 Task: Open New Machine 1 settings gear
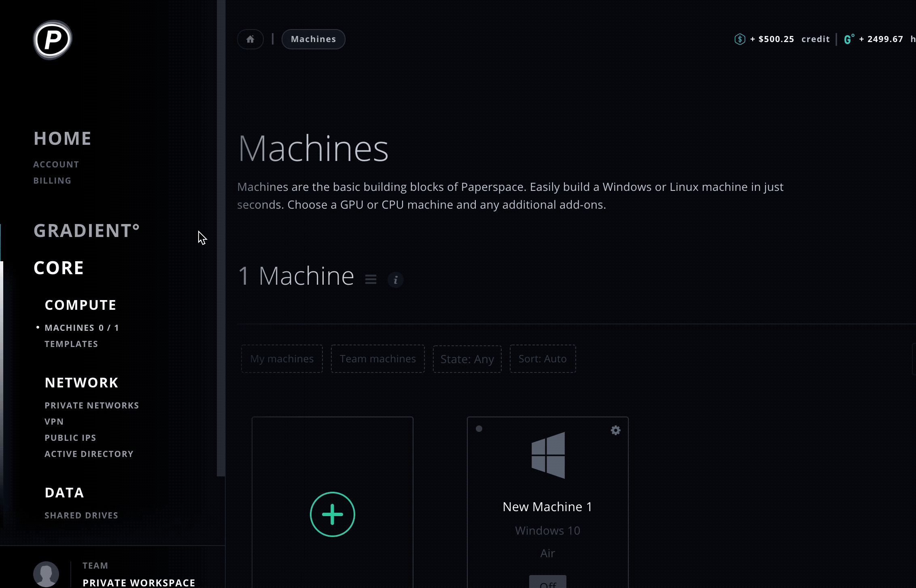click(x=615, y=430)
